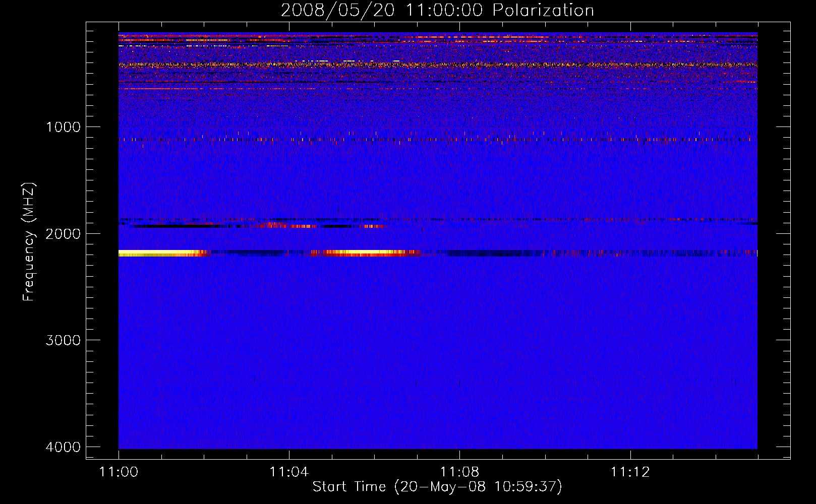Click the 11:00 time tick label
The width and height of the screenshot is (816, 504).
click(119, 472)
